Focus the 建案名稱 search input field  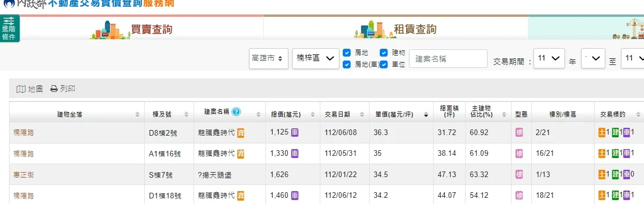448,59
